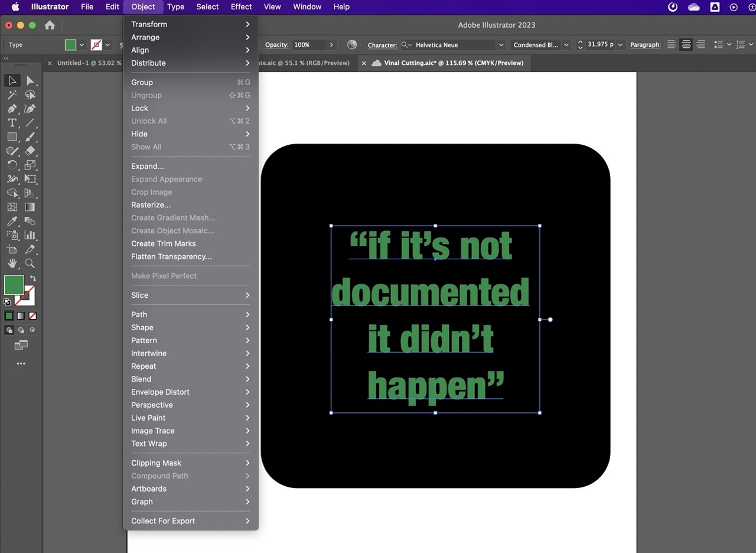Viewport: 756px width, 553px height.
Task: Select the Slice tool
Action: 30,249
